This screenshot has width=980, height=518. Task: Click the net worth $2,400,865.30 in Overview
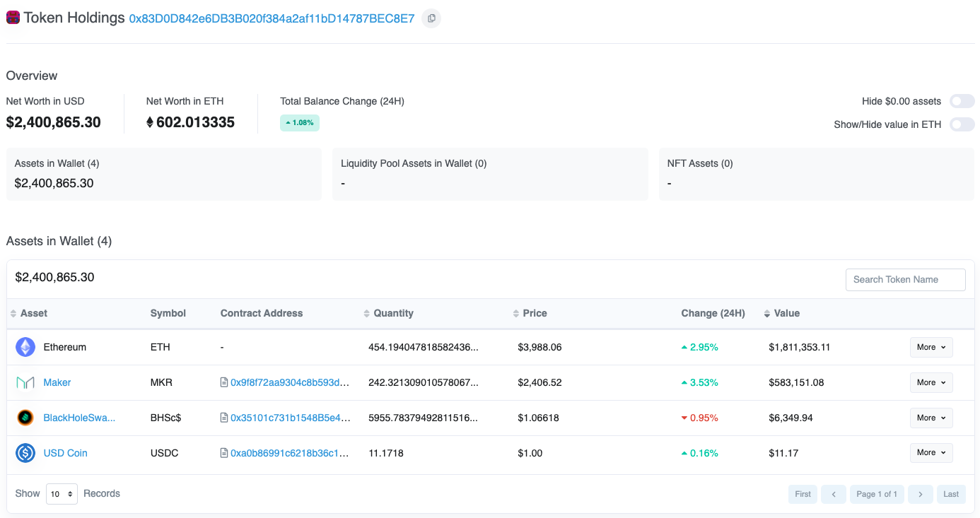[x=54, y=122]
